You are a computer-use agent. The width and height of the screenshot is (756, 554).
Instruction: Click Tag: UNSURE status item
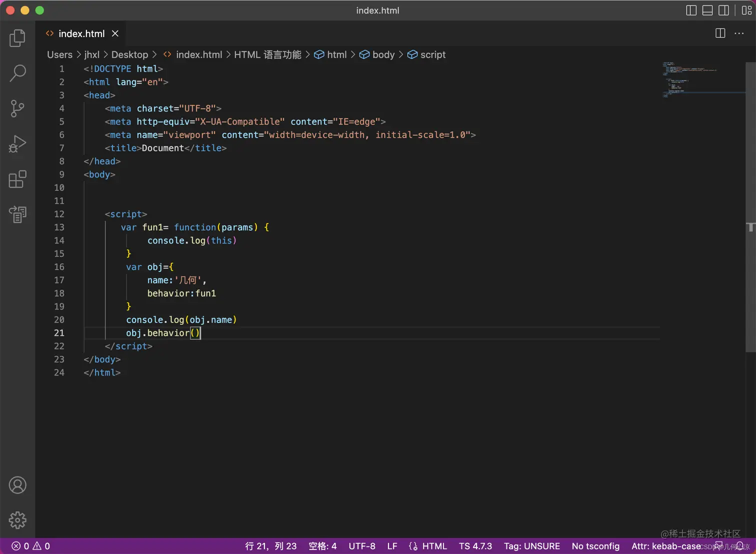[x=532, y=546]
